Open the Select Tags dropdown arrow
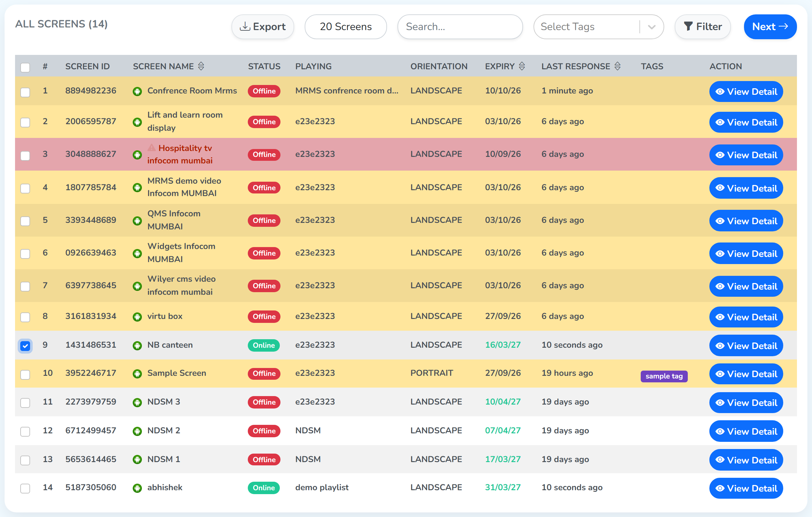Image resolution: width=812 pixels, height=517 pixels. click(x=652, y=26)
